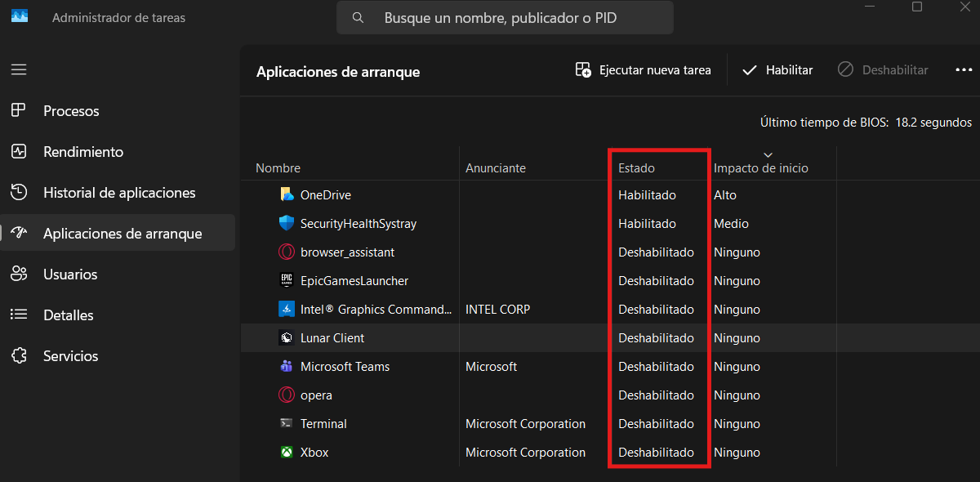The height and width of the screenshot is (482, 980).
Task: Click the Habilitar button
Action: pyautogui.click(x=777, y=70)
